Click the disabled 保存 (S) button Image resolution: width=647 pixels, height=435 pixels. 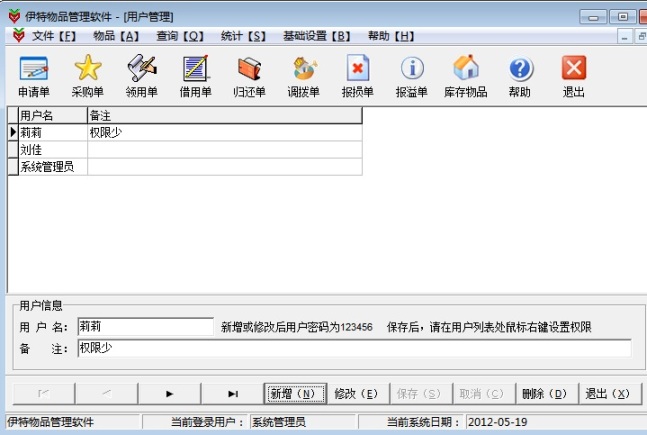421,394
